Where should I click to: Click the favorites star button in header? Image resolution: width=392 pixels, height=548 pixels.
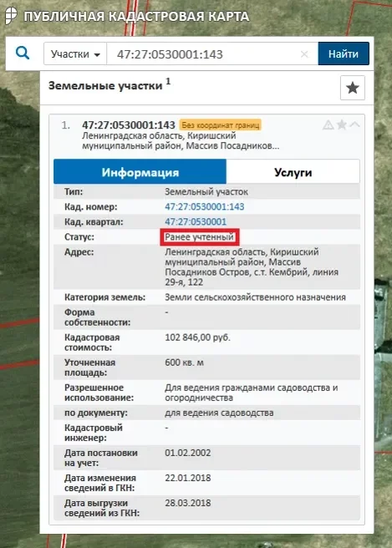coord(353,88)
